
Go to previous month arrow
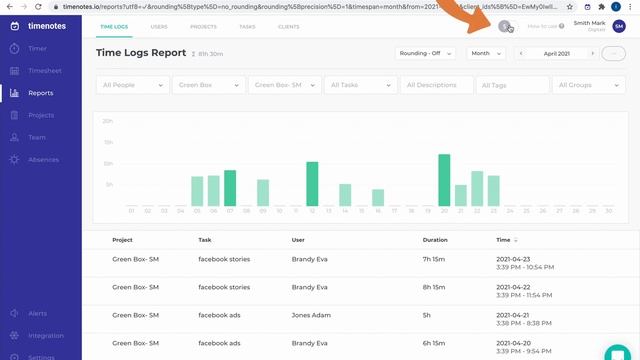(x=521, y=53)
